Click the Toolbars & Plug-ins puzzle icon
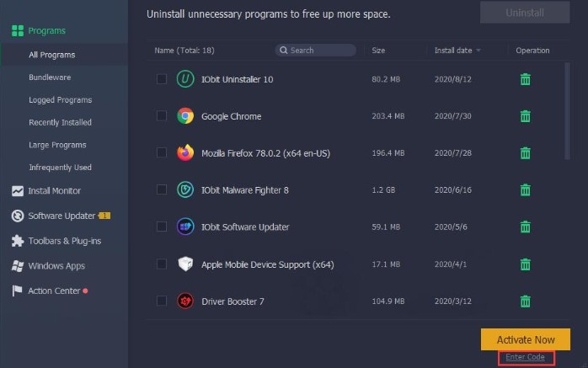The height and width of the screenshot is (368, 588). coord(17,241)
